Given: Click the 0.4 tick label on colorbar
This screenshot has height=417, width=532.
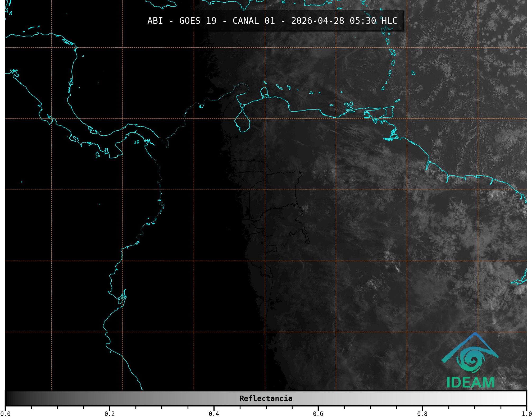Looking at the screenshot, I should click(x=214, y=414).
